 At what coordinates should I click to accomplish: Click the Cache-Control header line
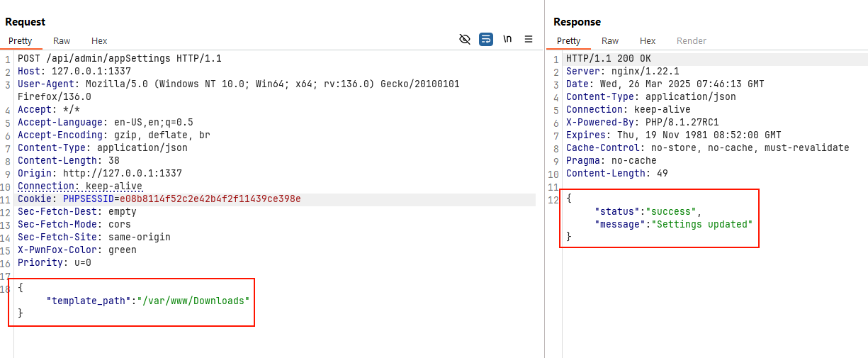pos(708,148)
